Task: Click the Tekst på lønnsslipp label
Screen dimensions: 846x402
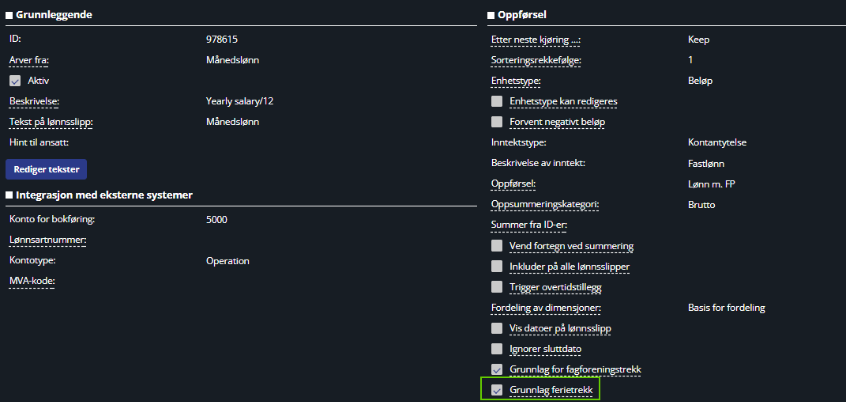Action: 51,122
